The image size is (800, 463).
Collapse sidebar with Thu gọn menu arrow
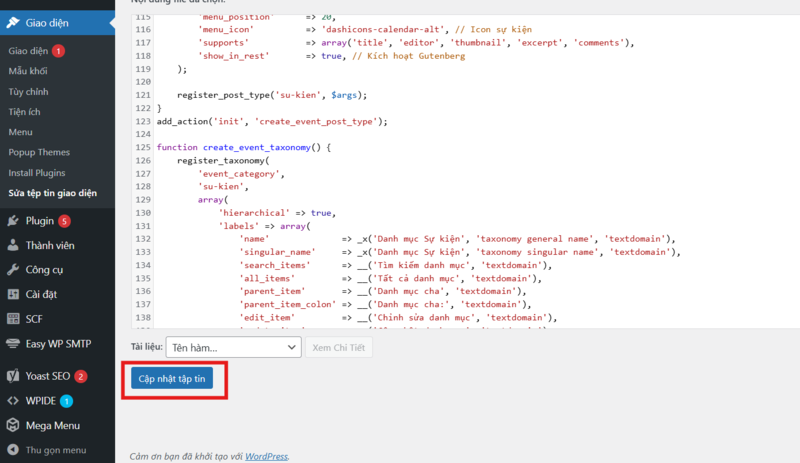point(13,450)
